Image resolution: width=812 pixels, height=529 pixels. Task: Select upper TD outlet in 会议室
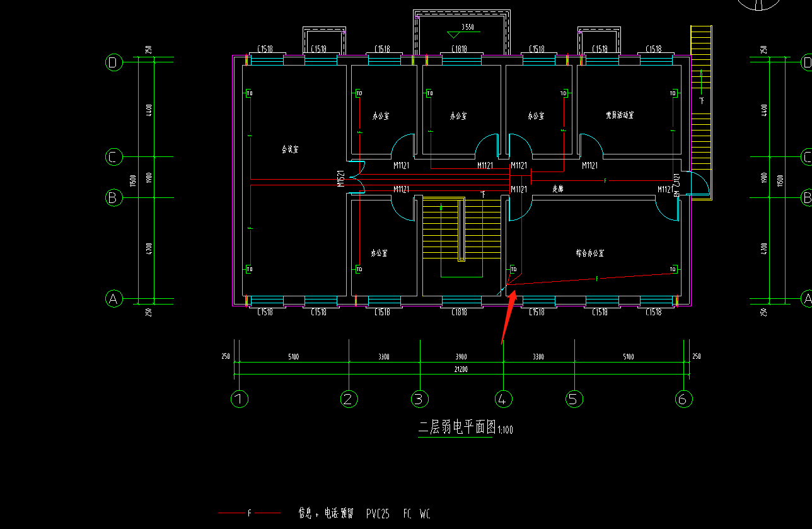(x=250, y=94)
